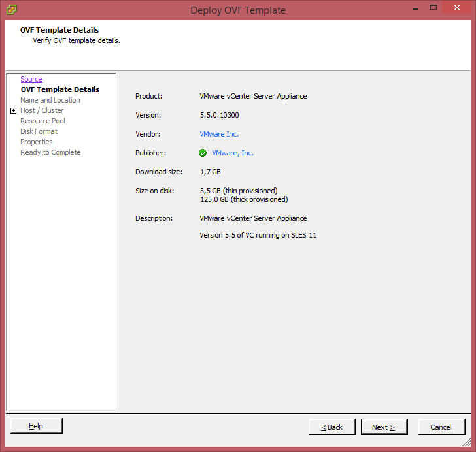This screenshot has width=476, height=452.
Task: Select Properties step in wizard
Action: click(37, 142)
